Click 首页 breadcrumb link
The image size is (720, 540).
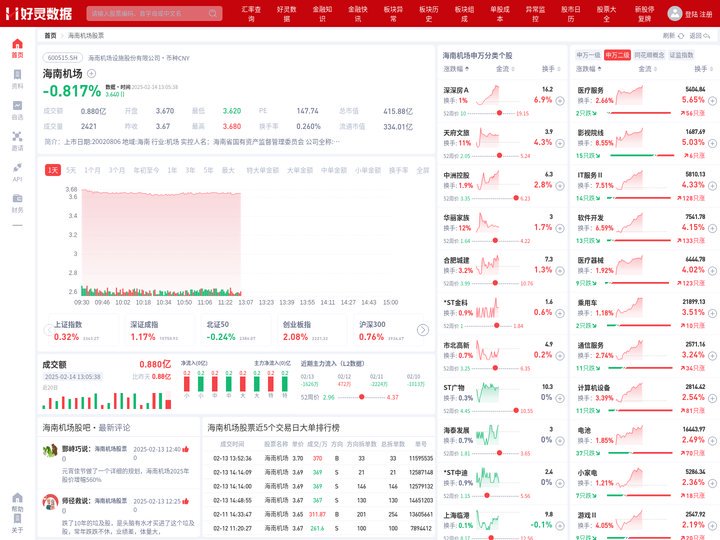[x=51, y=35]
